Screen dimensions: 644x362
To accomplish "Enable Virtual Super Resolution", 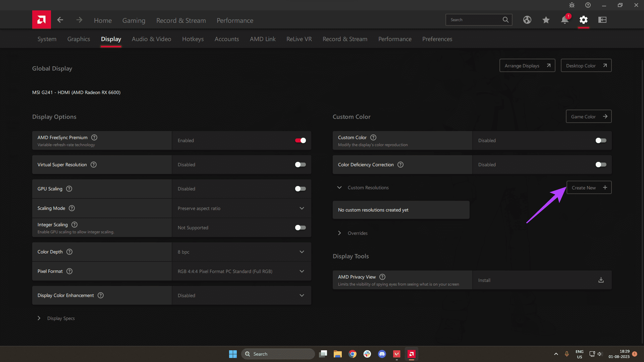I will [x=300, y=165].
